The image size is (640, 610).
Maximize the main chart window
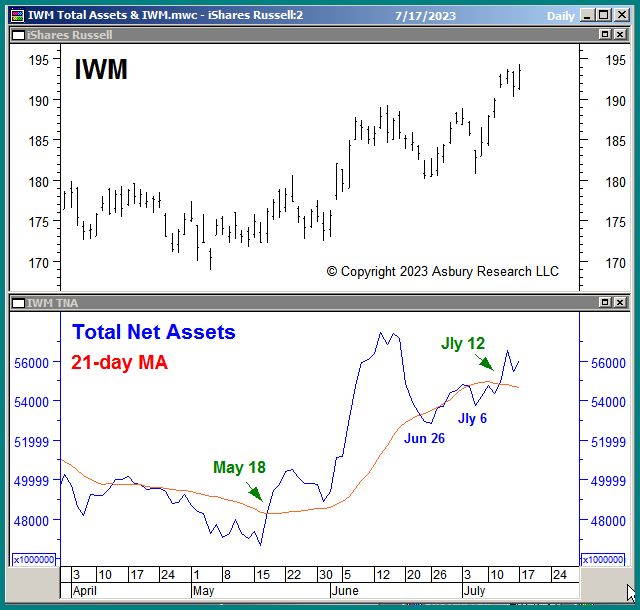coord(604,16)
